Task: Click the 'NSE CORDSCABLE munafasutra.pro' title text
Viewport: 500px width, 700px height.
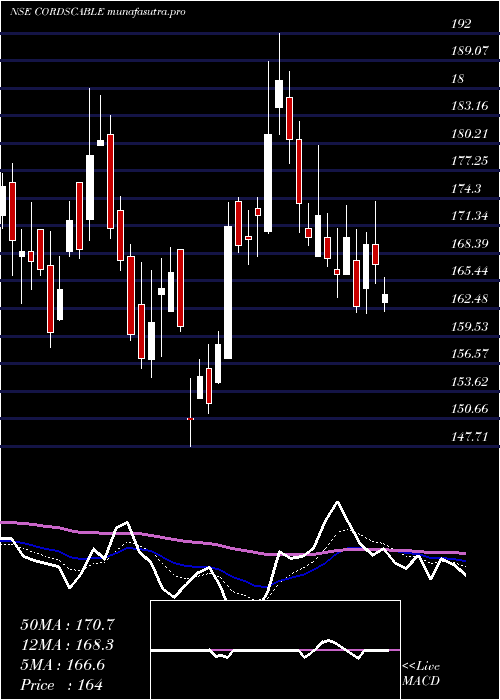Action: pyautogui.click(x=97, y=12)
